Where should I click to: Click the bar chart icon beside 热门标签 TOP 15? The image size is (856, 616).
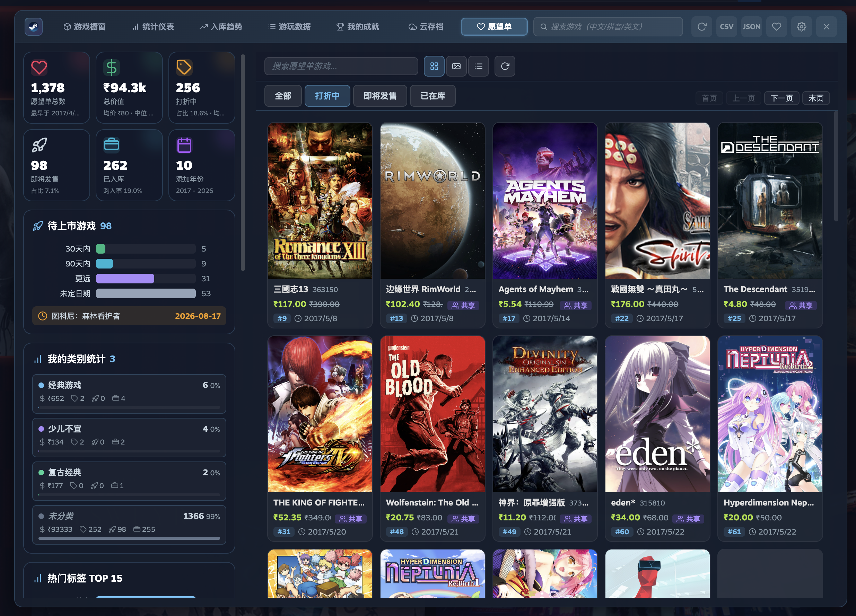pos(38,578)
